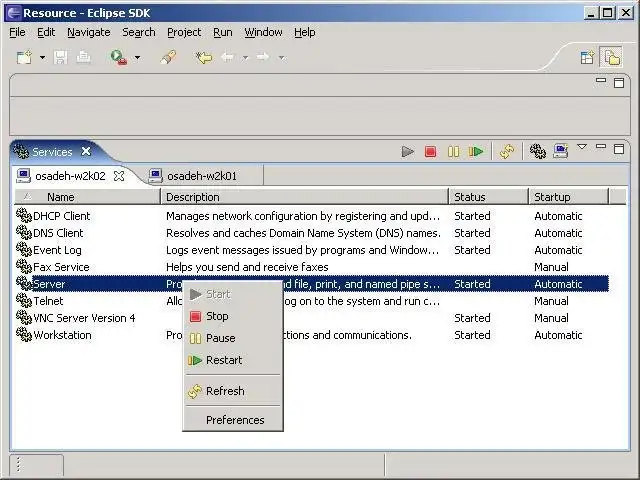Click the New wizard toolbar icon
The width and height of the screenshot is (640, 480).
(24, 57)
